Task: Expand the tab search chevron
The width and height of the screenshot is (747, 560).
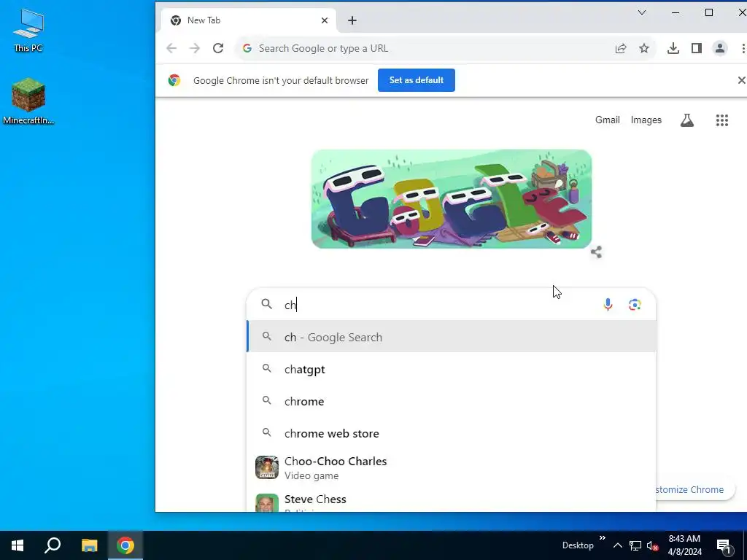Action: (642, 12)
